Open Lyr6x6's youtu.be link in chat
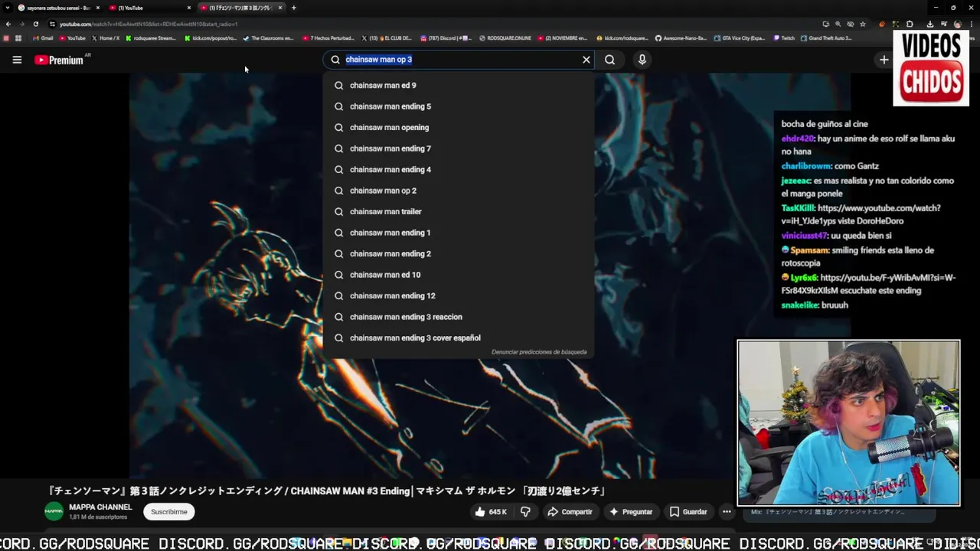The height and width of the screenshot is (551, 980). [x=868, y=285]
